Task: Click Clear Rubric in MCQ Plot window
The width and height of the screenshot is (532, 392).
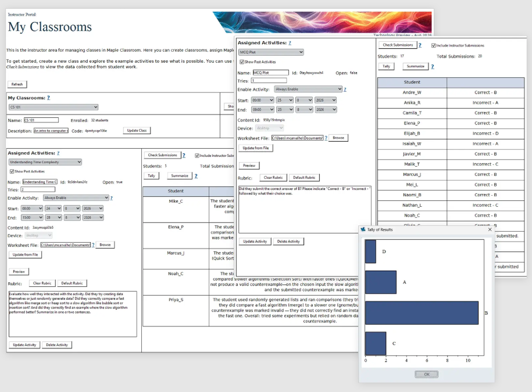Action: (273, 178)
